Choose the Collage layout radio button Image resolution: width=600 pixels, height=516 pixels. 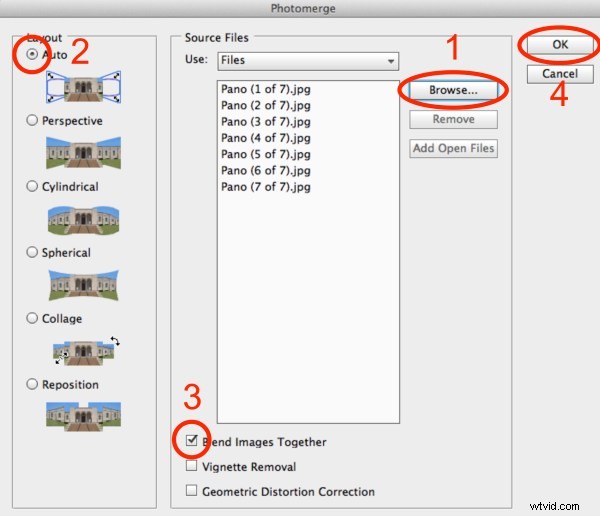point(32,318)
